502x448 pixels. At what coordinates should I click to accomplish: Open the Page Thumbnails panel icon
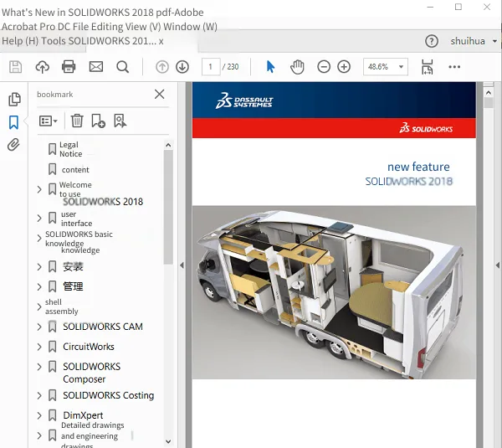tap(14, 99)
